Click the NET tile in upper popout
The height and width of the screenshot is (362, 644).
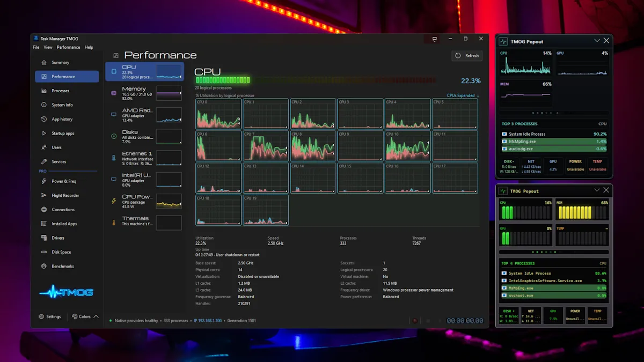pos(531,166)
